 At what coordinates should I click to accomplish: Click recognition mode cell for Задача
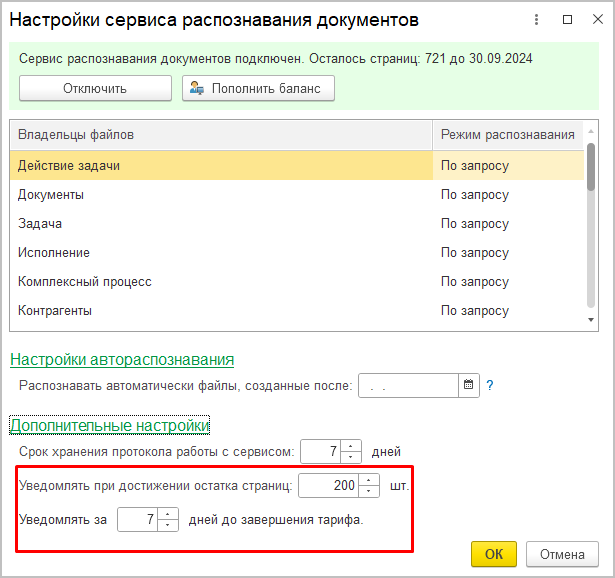508,224
